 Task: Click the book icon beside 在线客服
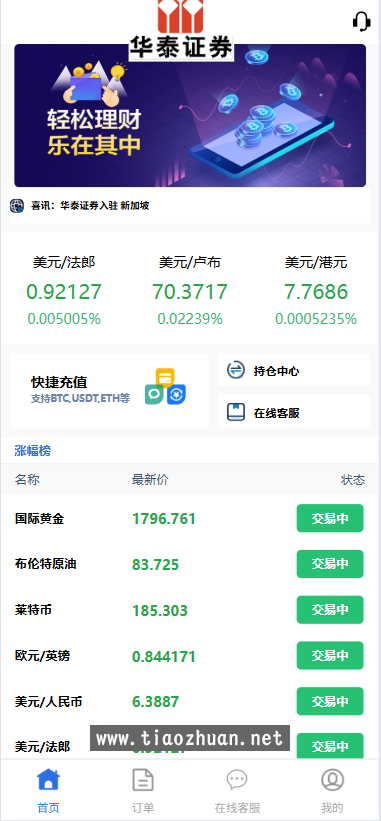236,412
